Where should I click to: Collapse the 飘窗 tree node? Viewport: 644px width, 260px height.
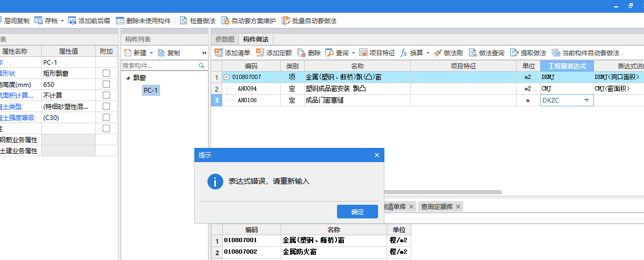(128, 78)
